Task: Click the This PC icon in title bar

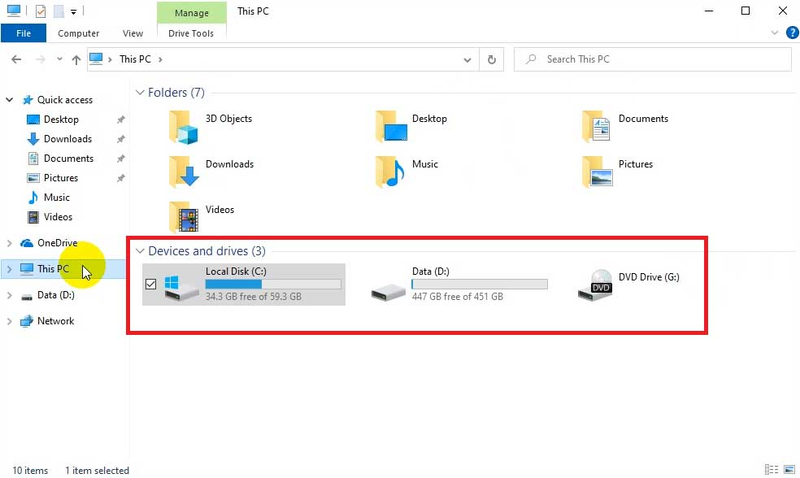Action: (x=14, y=10)
